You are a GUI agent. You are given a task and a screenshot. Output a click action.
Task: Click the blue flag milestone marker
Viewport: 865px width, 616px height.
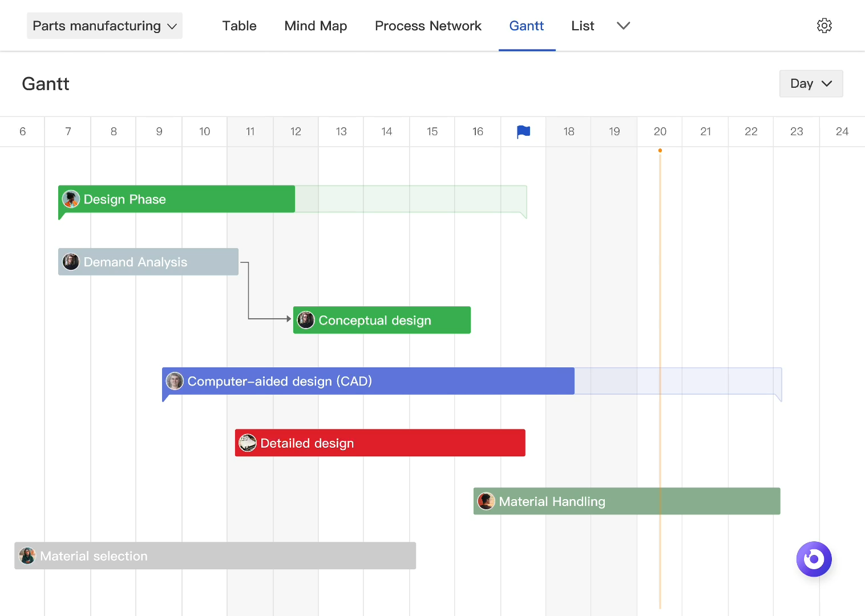coord(523,132)
